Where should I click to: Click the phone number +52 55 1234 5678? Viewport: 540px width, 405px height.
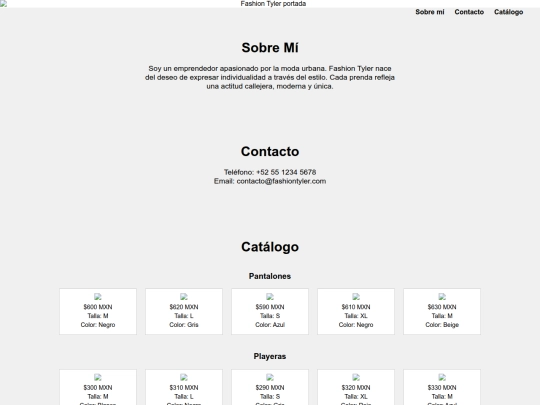286,172
